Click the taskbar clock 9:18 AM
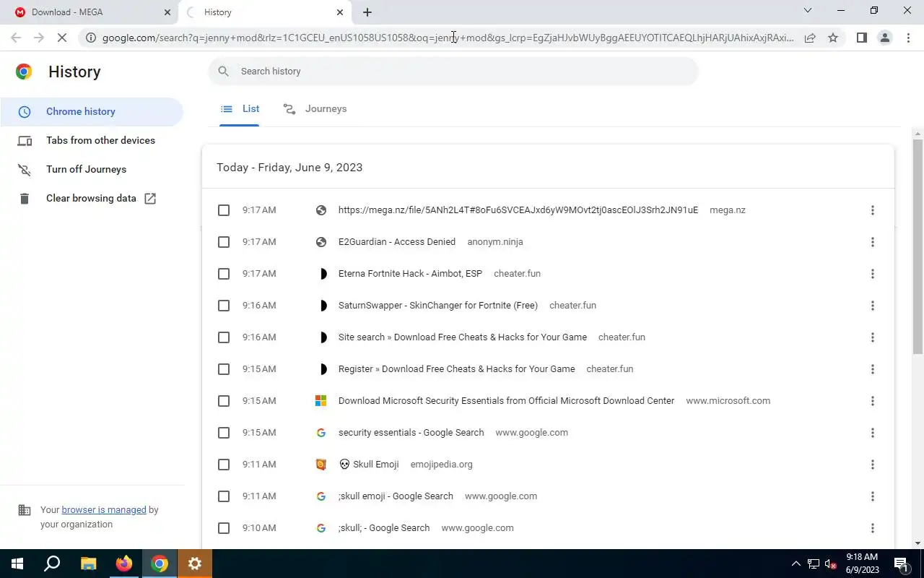The image size is (924, 578). point(861,564)
